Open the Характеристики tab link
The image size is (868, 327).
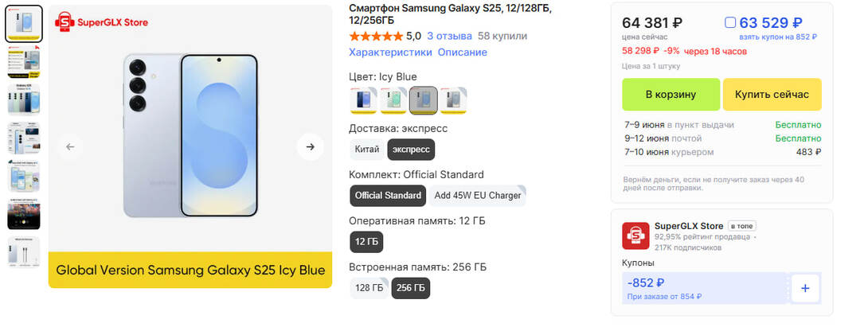390,53
